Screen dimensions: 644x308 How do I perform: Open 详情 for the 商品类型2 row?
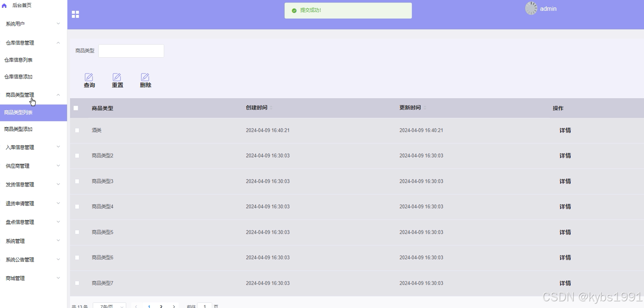pos(565,156)
